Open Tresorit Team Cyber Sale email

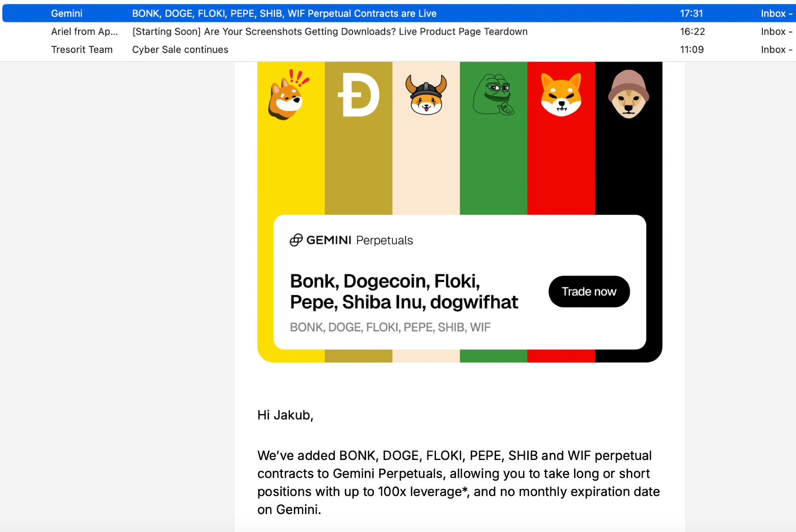click(x=180, y=50)
